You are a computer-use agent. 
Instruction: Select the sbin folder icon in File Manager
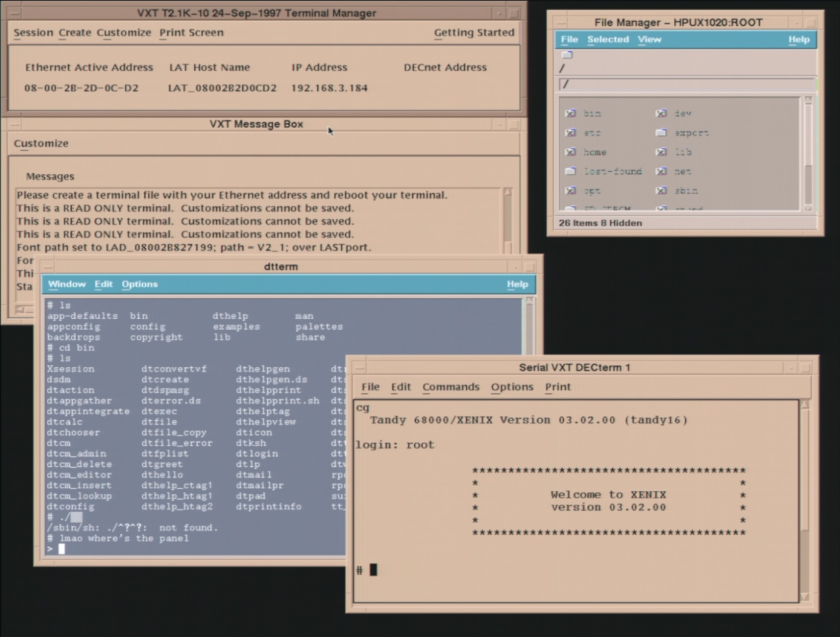pyautogui.click(x=661, y=191)
